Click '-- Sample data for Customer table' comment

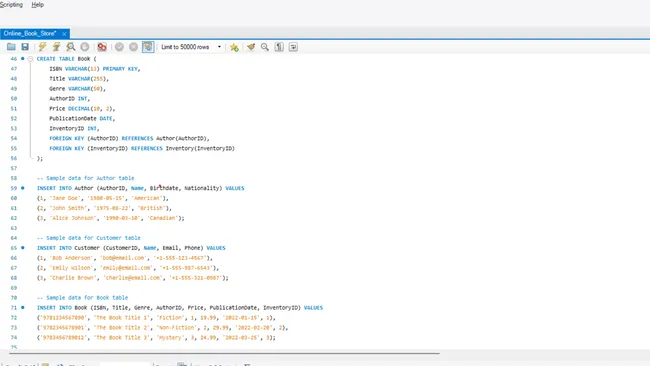[89, 238]
